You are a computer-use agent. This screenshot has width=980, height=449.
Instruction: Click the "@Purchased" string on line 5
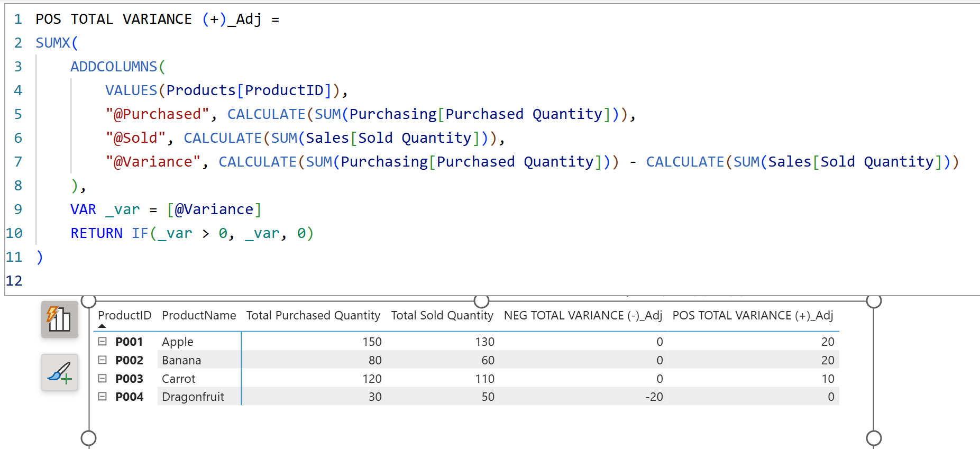coord(158,114)
